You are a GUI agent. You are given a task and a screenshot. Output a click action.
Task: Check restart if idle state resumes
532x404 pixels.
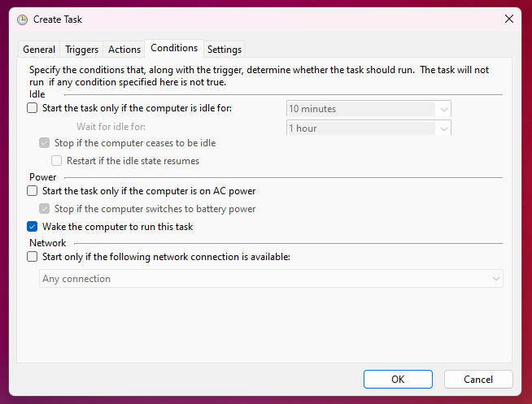(57, 161)
